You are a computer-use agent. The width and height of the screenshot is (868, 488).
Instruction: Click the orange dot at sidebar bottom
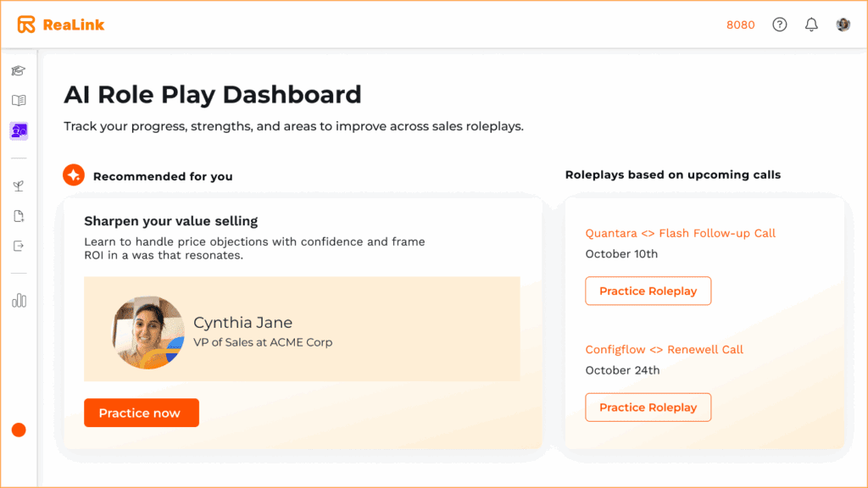pyautogui.click(x=19, y=430)
